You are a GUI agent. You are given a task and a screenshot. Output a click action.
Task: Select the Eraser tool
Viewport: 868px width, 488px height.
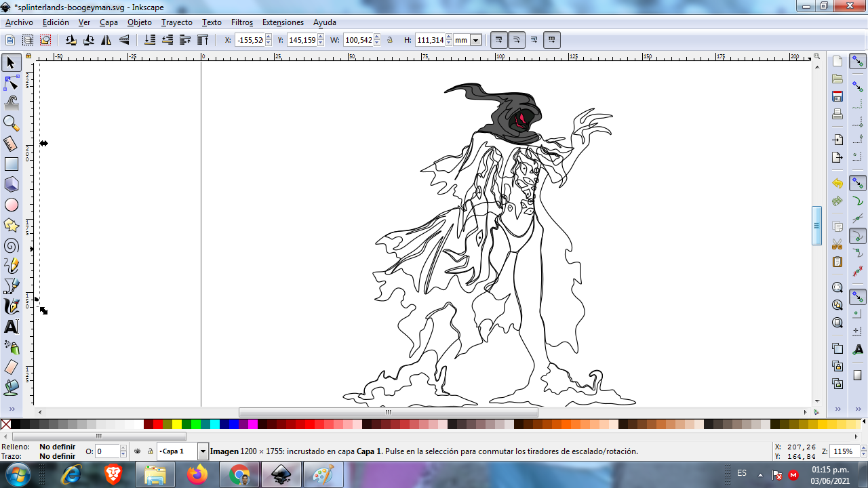coord(11,367)
